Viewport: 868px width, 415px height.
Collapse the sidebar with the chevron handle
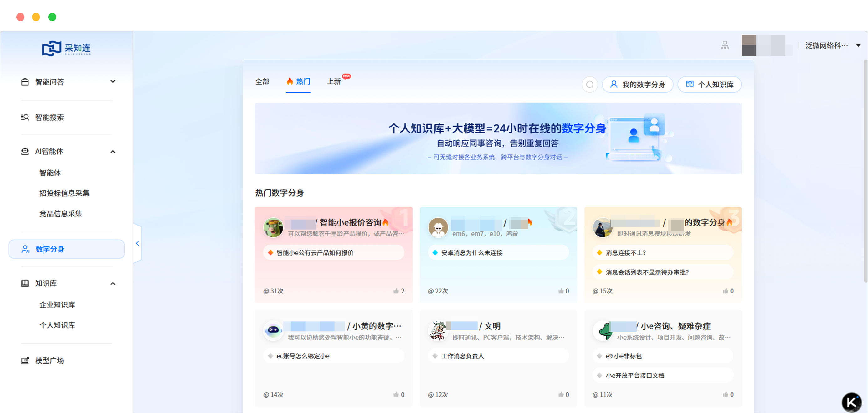(137, 243)
